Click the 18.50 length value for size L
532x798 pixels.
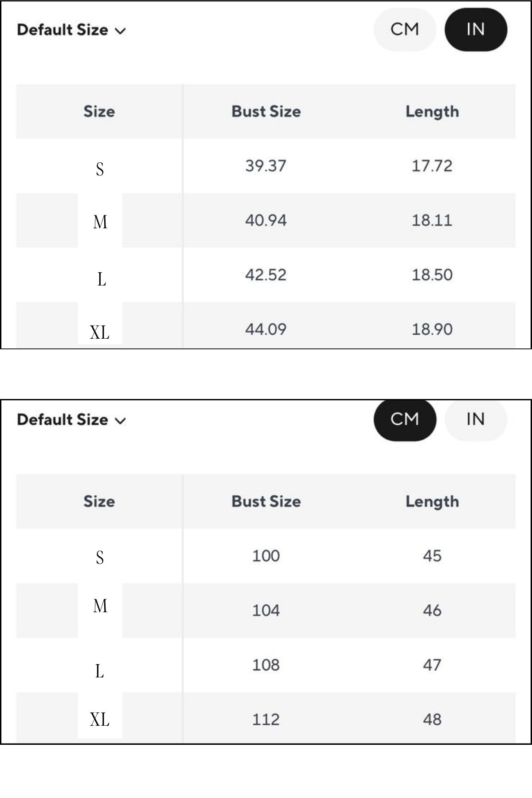[x=432, y=275]
